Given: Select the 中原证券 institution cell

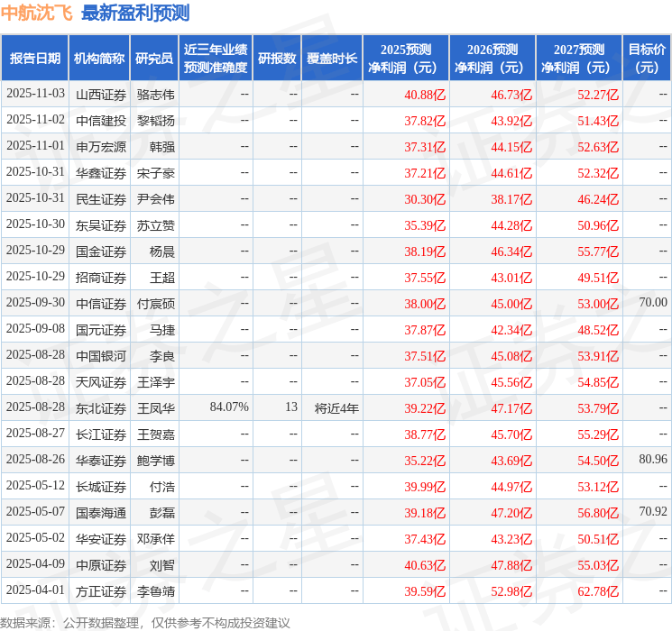Looking at the screenshot, I should point(101,565).
